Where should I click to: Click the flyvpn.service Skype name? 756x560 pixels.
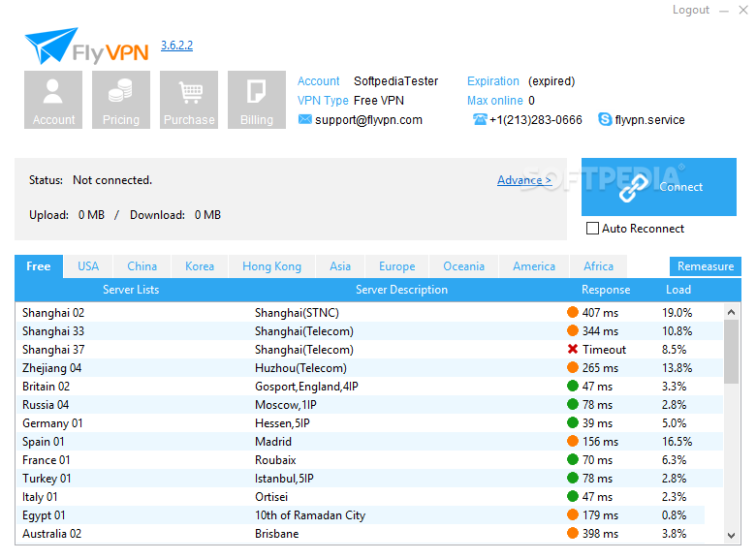(649, 119)
